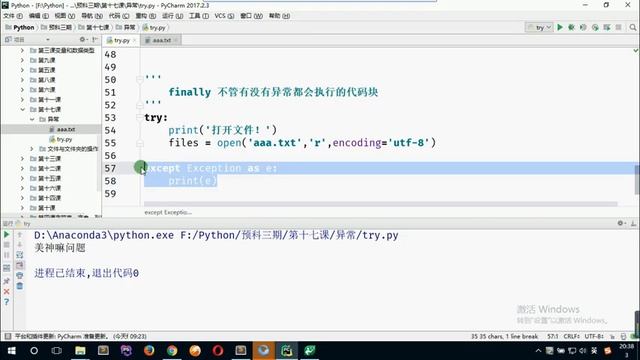Click the concurrency diagram run icon

pos(607,27)
